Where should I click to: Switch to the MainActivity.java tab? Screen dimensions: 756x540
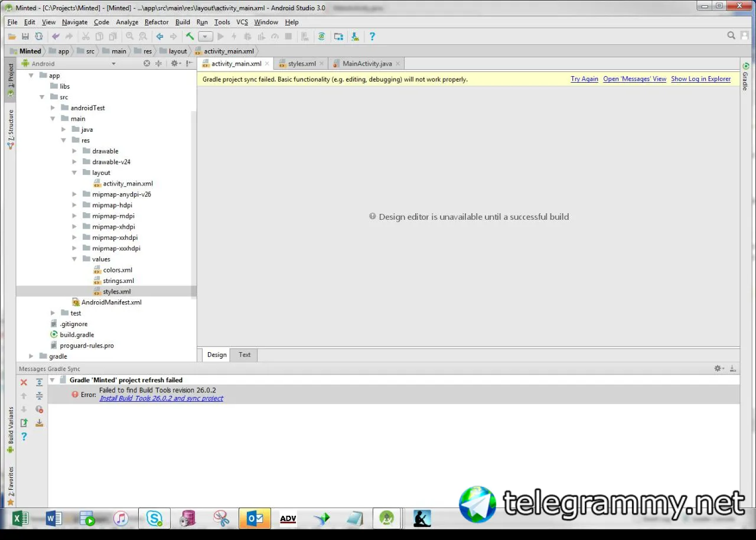367,64
